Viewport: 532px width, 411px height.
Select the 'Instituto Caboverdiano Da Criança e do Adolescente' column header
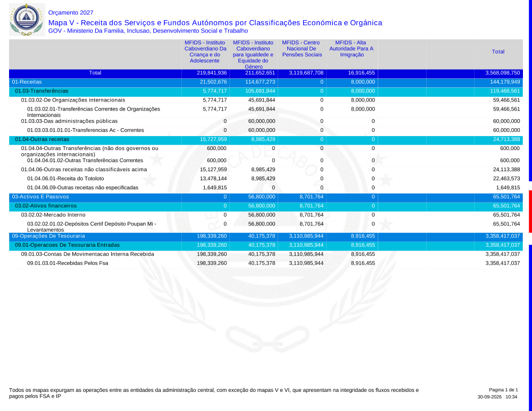pos(205,52)
